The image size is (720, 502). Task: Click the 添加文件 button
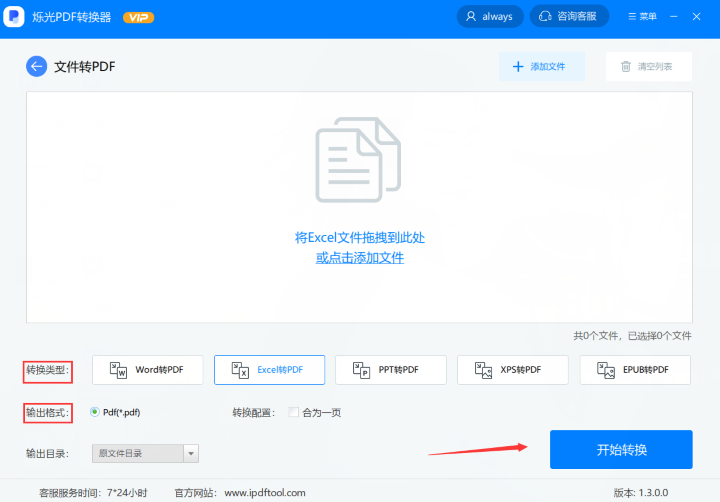[541, 67]
